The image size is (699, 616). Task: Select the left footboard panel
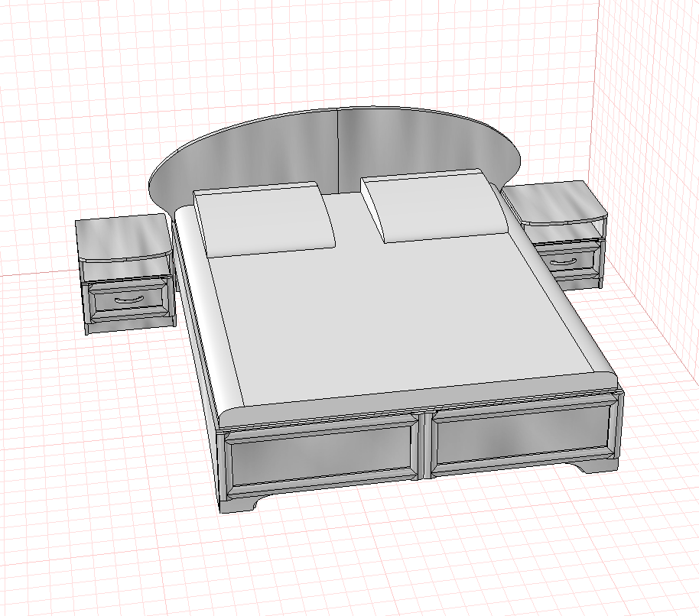(x=322, y=458)
